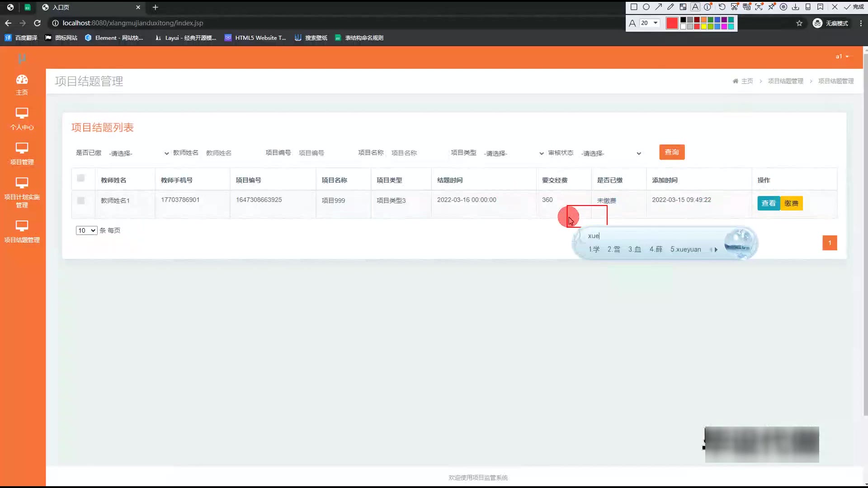Check the row checkbox for 教师姓名1
The width and height of the screenshot is (868, 488).
click(x=81, y=200)
